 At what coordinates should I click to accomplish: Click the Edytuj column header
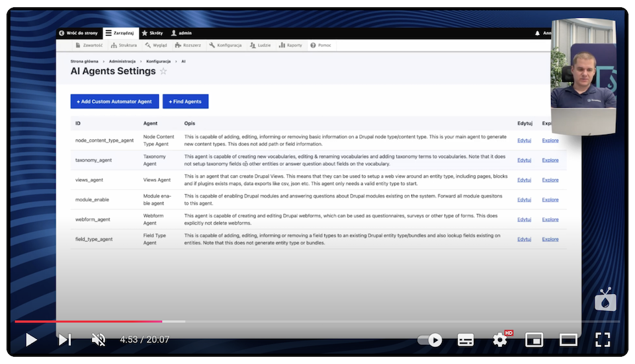[x=525, y=124]
